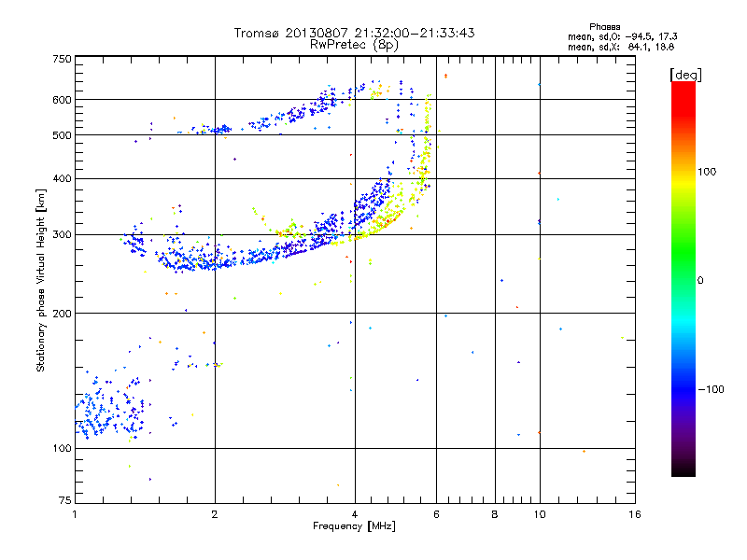Click the y-axis tick label "400"
The image size is (747, 560).
(x=62, y=179)
